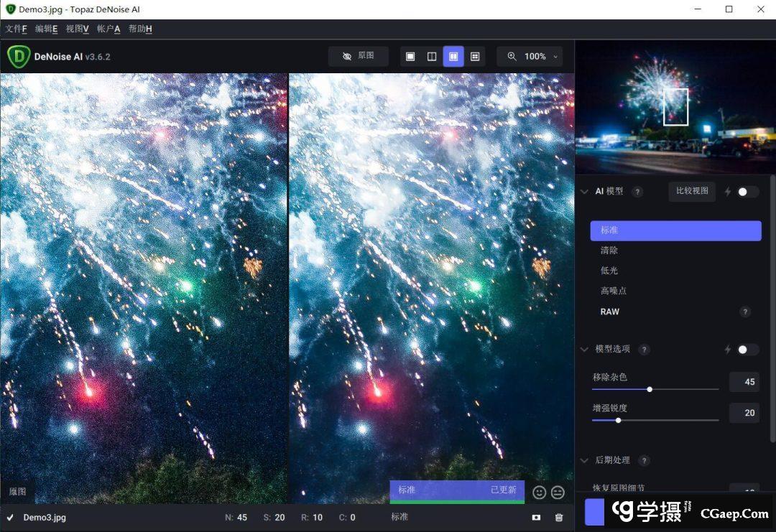Collapse the 后期处理 section chevron

(x=585, y=461)
